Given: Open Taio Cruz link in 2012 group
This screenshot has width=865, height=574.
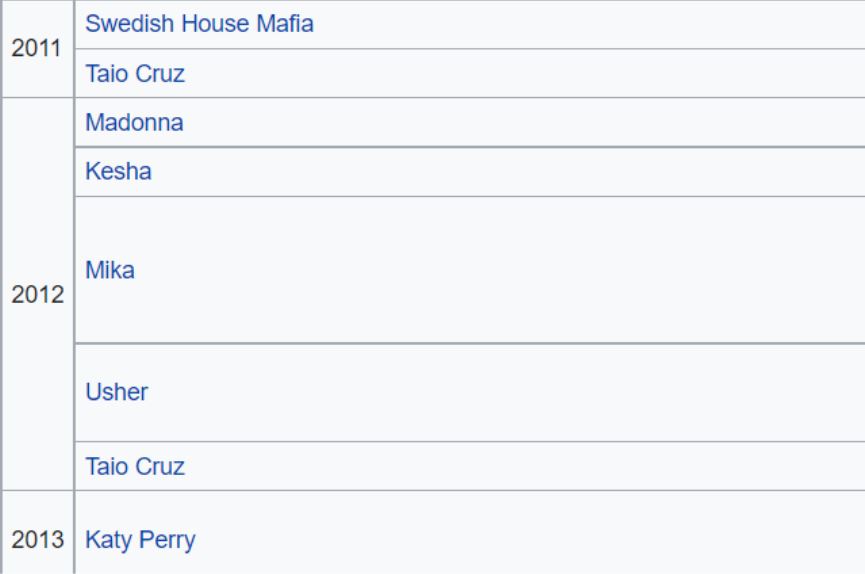Looking at the screenshot, I should pos(135,466).
